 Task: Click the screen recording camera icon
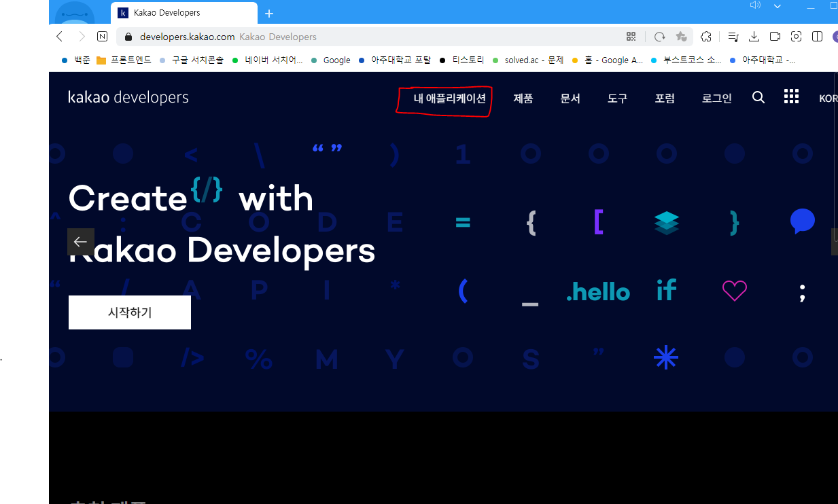click(x=775, y=37)
